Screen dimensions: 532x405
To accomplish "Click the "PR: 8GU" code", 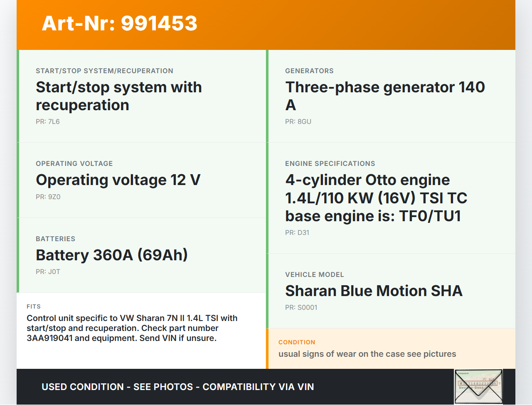I will [x=298, y=121].
